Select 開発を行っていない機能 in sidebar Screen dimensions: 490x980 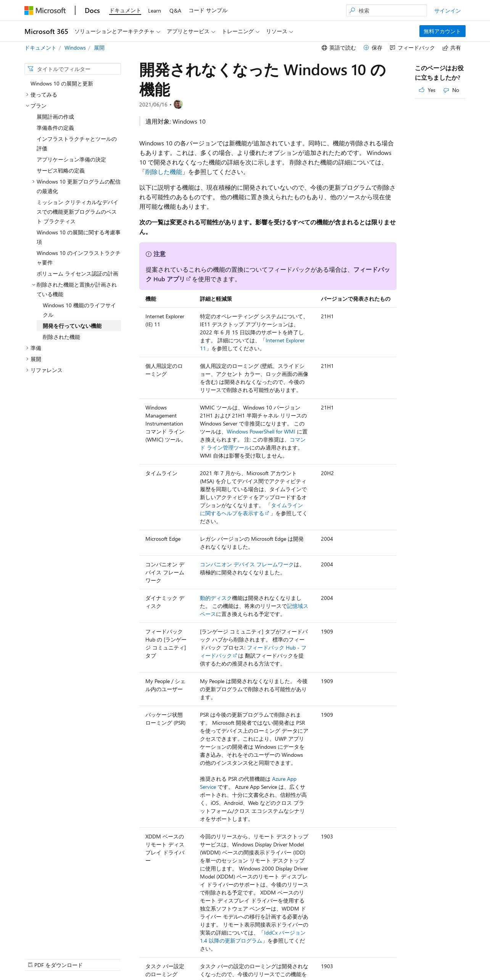point(79,326)
